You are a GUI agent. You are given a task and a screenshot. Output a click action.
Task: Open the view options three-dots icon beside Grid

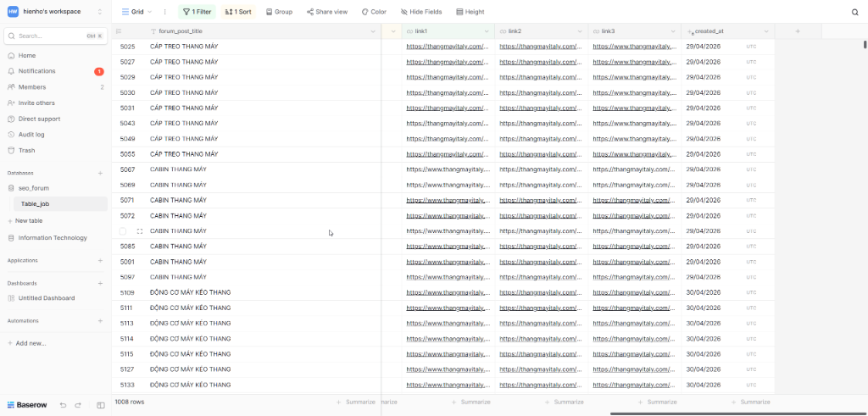[165, 12]
